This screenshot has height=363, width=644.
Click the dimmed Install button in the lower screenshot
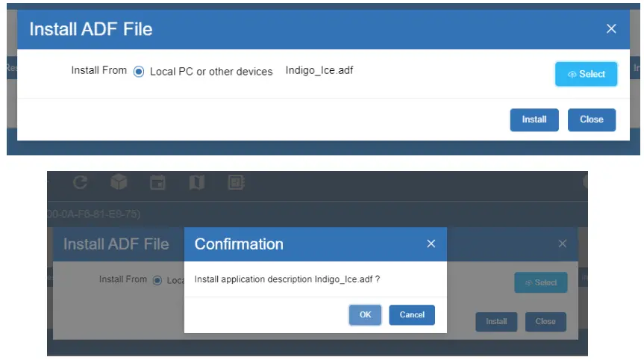click(x=496, y=322)
